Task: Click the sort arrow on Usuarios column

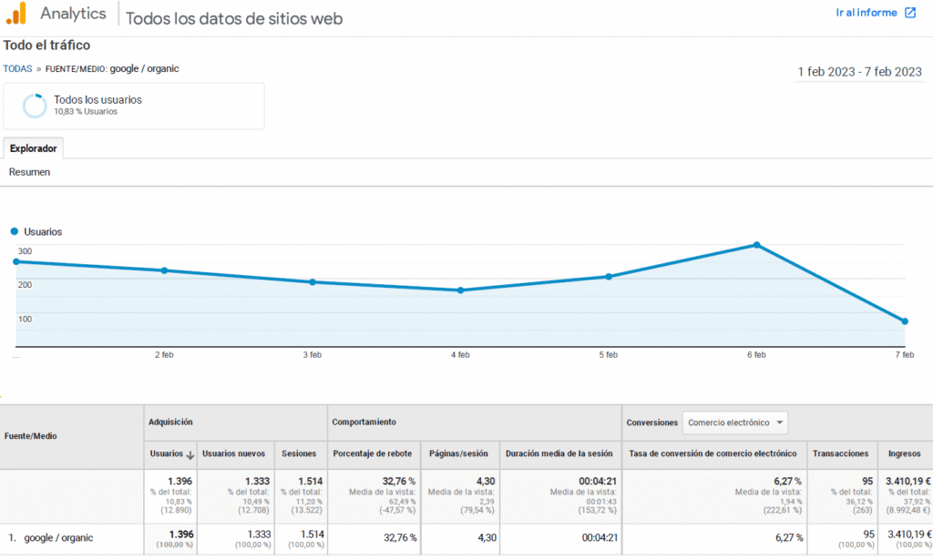Action: pos(190,453)
